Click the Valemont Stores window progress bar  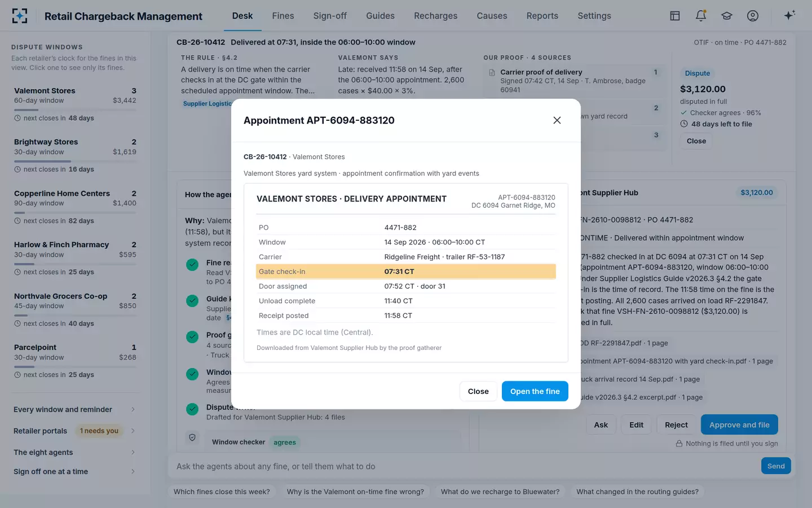(x=75, y=110)
